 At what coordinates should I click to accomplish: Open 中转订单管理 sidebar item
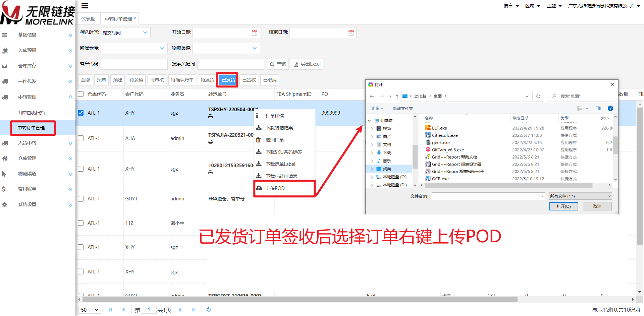point(31,128)
